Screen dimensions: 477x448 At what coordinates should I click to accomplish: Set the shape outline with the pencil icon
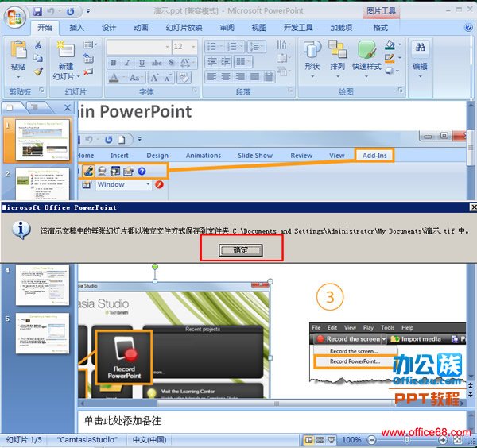pos(390,58)
